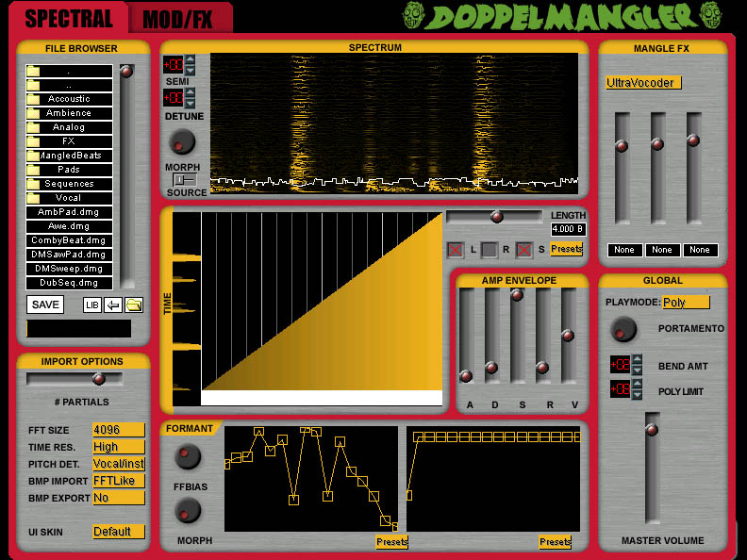Open the Pads folder
747x560 pixels.
point(69,170)
